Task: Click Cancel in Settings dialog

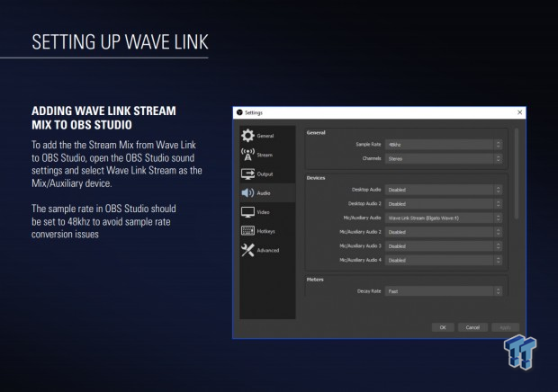Action: click(472, 327)
